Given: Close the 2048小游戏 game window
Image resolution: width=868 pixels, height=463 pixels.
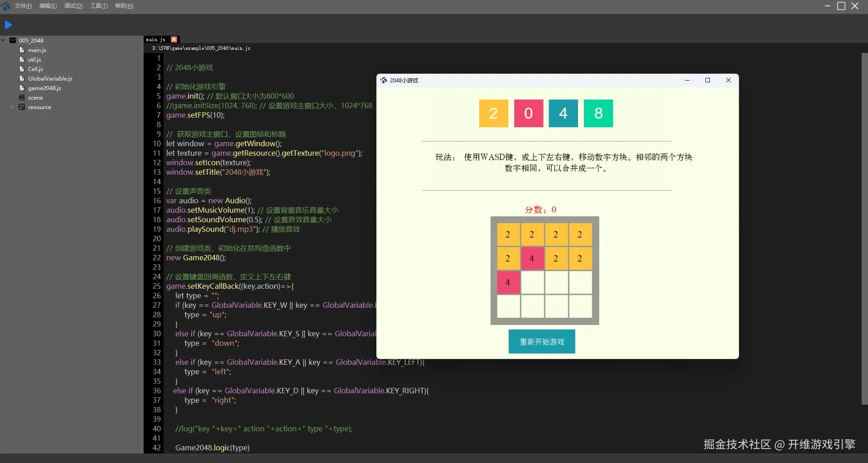Looking at the screenshot, I should coord(728,81).
